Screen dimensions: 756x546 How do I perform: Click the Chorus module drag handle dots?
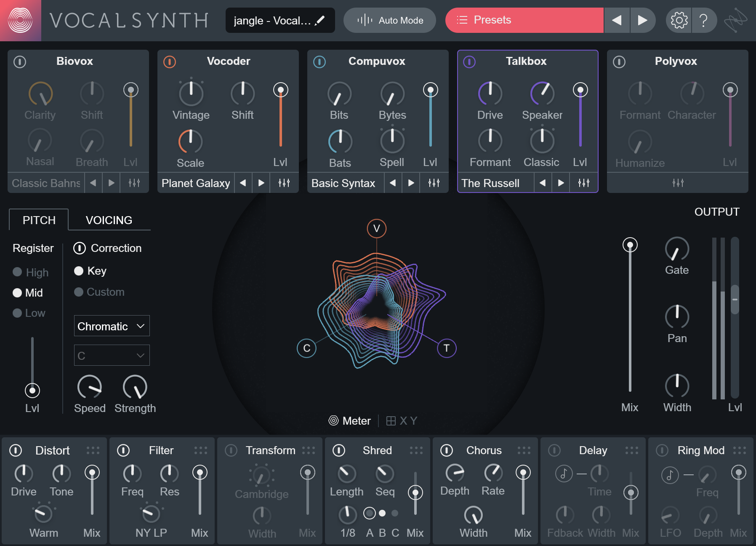[x=524, y=450]
